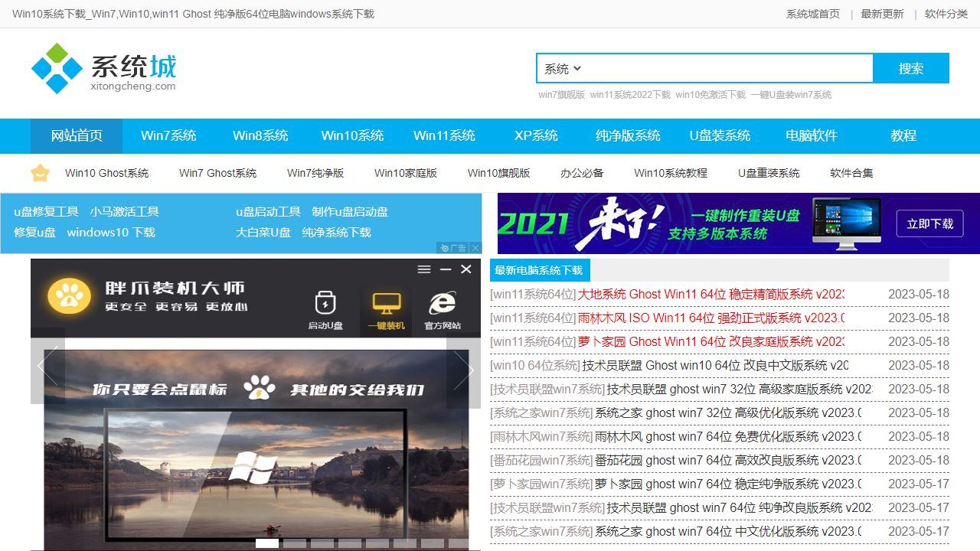The image size is (980, 551).
Task: Click the [萝卜家园win7系统] category tag
Action: coord(541,484)
